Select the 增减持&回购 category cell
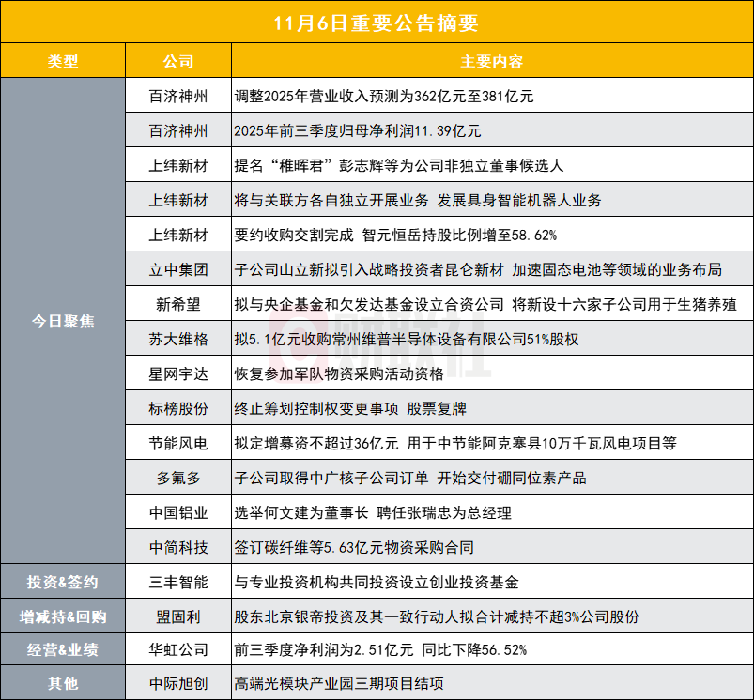Image resolution: width=754 pixels, height=700 pixels. coord(63,616)
